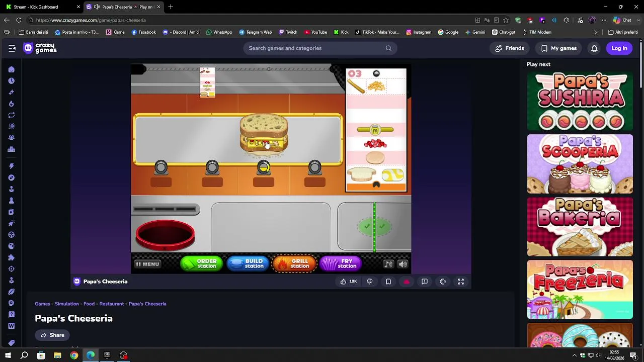Viewport: 644px width, 362px height.
Task: Go back to the previous page
Action: [x=7, y=20]
